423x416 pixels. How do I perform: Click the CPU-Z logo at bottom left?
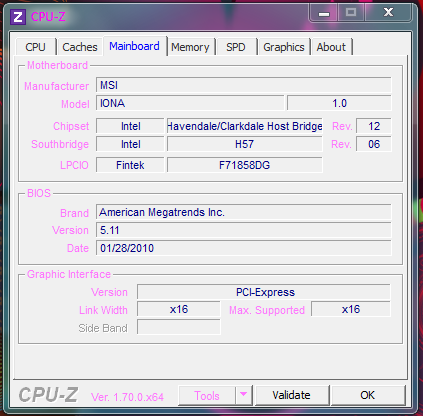point(48,395)
